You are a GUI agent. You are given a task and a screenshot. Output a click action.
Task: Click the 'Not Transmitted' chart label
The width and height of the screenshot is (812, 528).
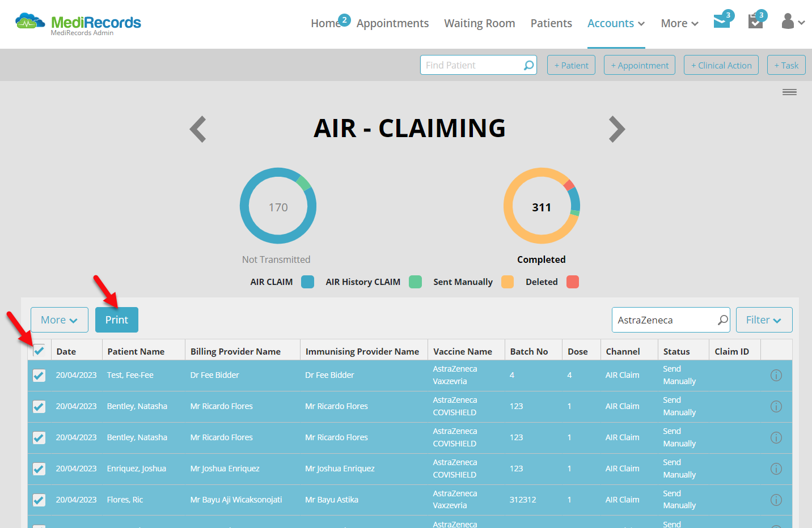(x=276, y=259)
